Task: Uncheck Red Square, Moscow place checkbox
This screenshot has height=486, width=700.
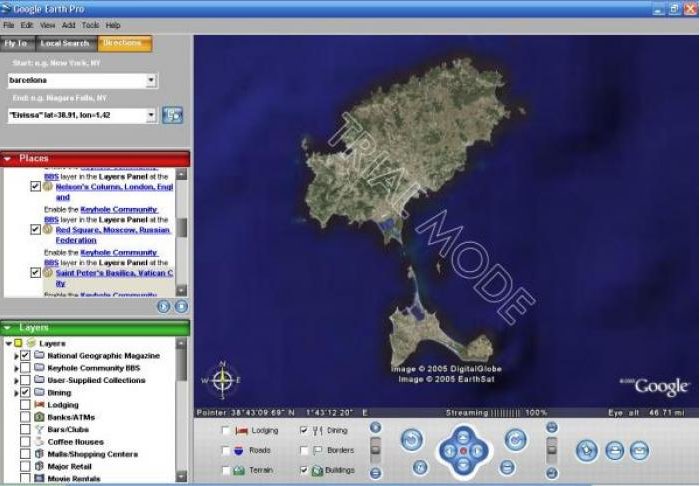Action: (x=35, y=229)
